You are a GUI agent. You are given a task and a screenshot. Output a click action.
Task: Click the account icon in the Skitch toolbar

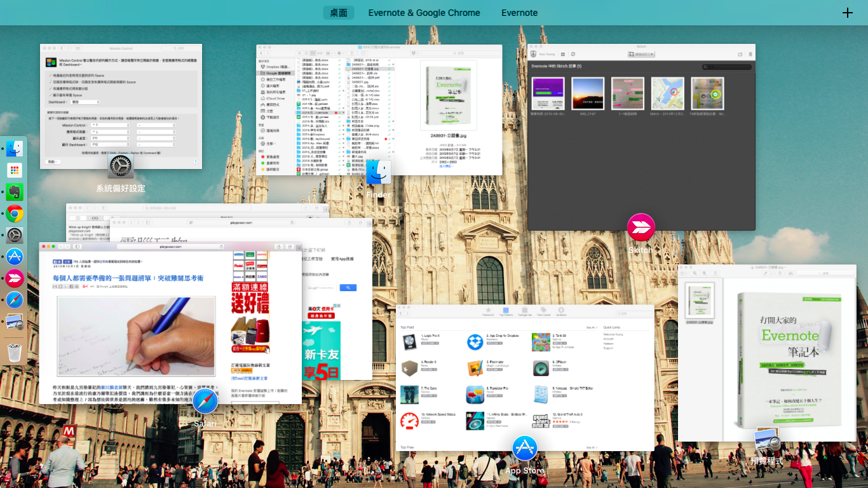(x=534, y=55)
